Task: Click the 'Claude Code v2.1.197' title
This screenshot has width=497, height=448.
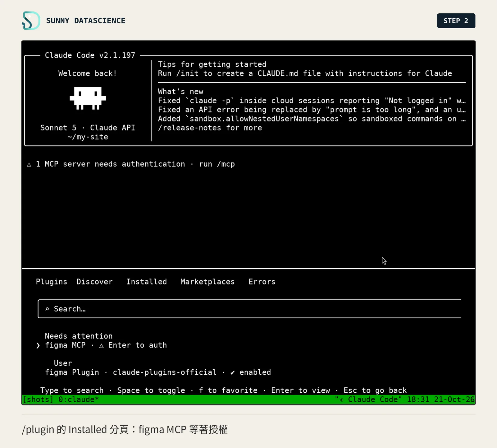Action: 90,55
